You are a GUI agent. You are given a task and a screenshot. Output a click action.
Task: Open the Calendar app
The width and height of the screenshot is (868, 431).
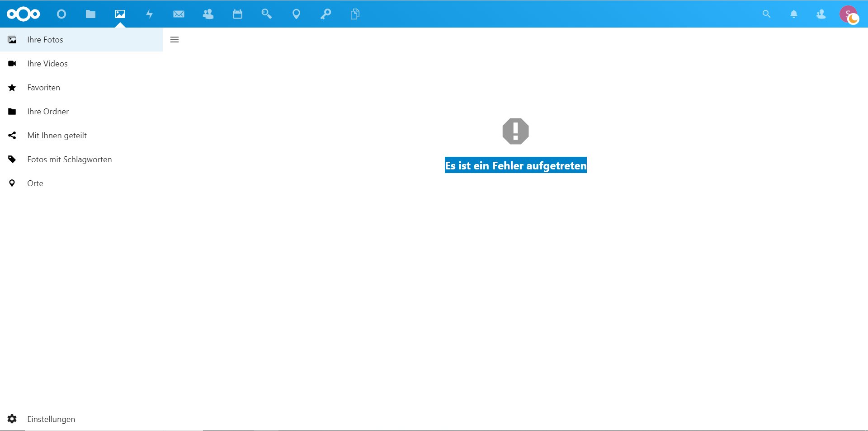tap(237, 14)
